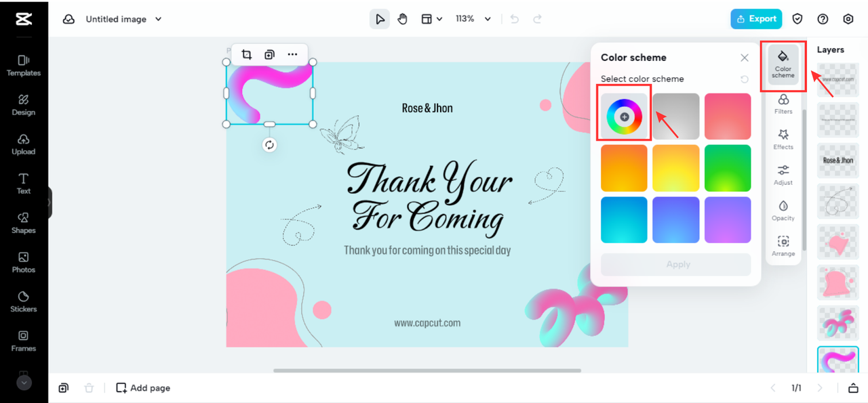Click the duplicate icon in floating toolbar
The height and width of the screenshot is (403, 868).
click(269, 54)
